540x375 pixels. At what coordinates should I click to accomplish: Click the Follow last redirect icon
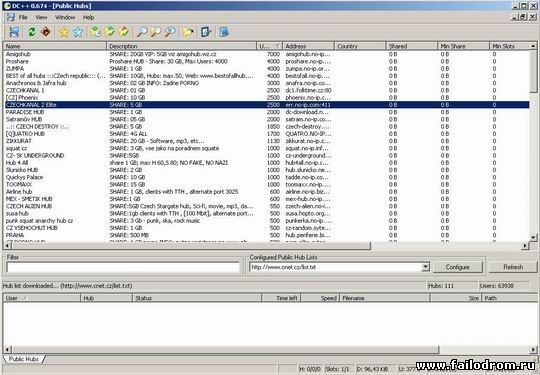coord(45,32)
